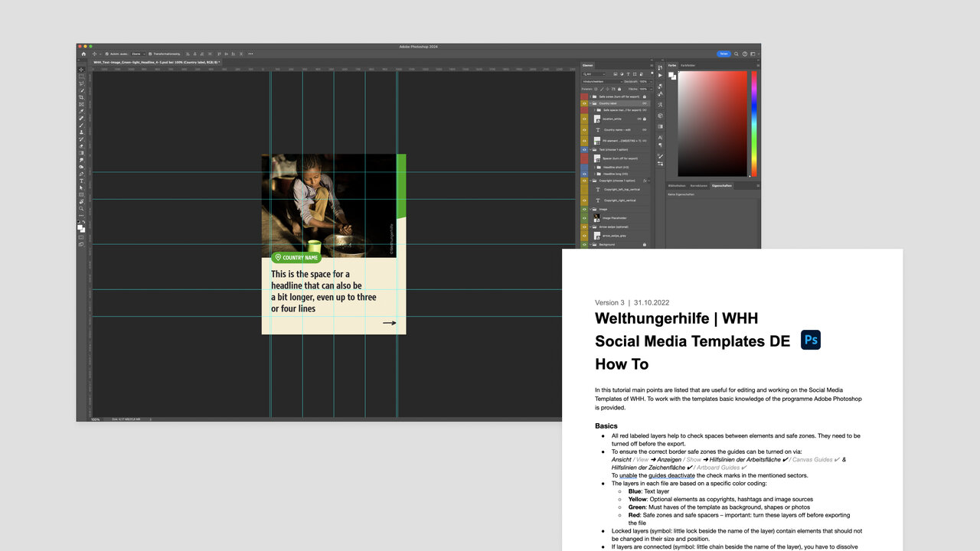Select the Crop tool
The width and height of the screenshot is (980, 551).
tap(81, 97)
